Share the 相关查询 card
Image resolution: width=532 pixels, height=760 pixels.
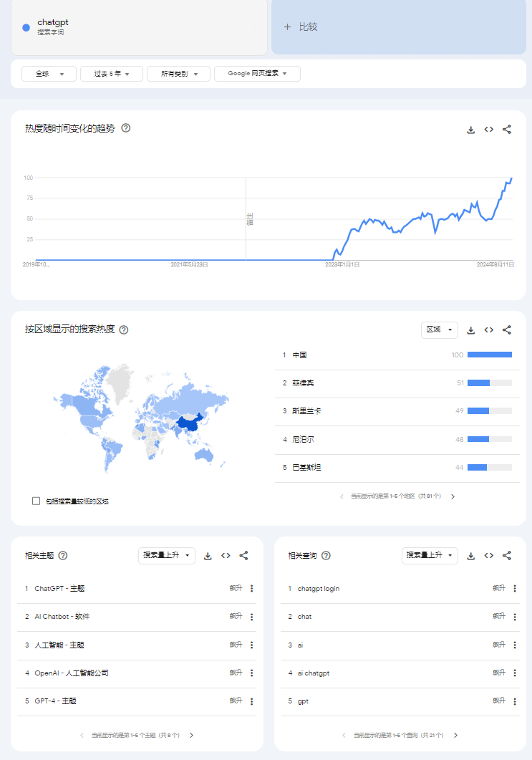tap(507, 556)
